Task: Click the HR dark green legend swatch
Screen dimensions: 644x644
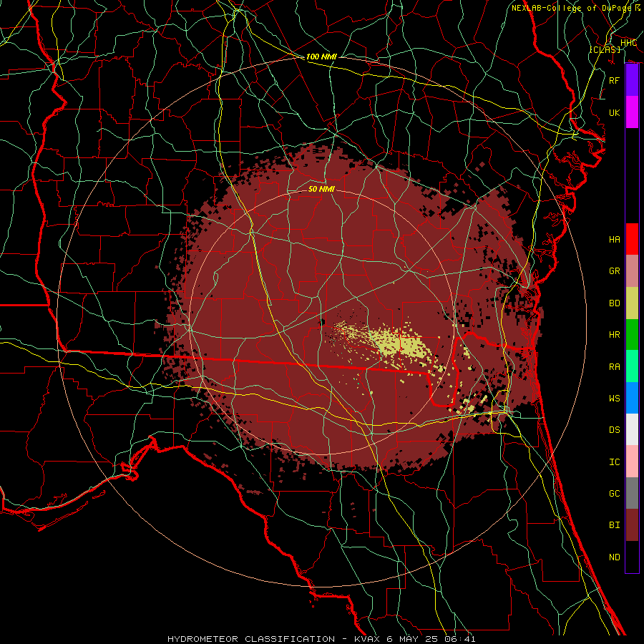Action: 632,334
